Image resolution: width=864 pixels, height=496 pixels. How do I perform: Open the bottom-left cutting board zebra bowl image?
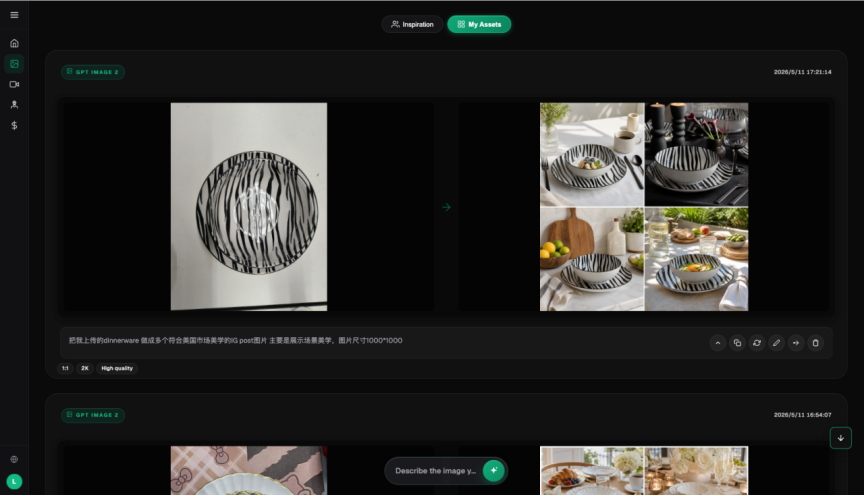592,259
